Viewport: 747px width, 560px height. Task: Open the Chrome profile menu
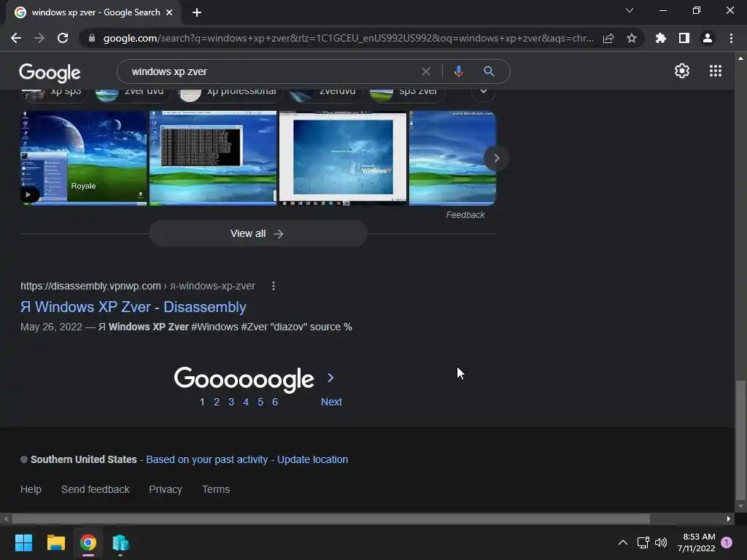click(708, 38)
